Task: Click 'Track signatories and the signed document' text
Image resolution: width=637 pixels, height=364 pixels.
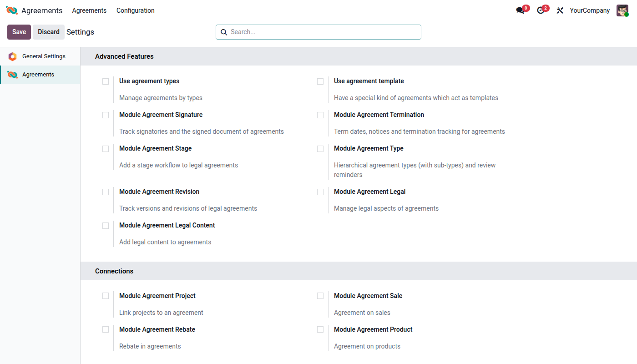Action: click(202, 131)
